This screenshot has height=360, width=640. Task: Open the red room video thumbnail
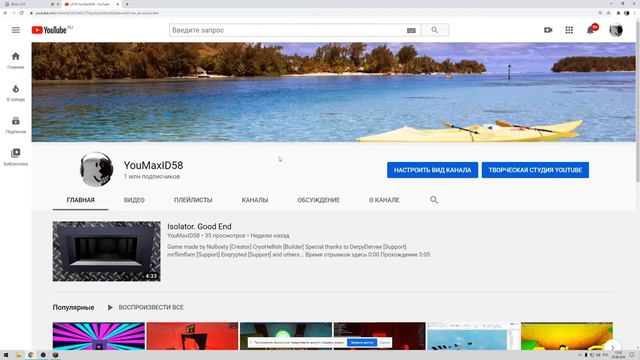pyautogui.click(x=192, y=336)
